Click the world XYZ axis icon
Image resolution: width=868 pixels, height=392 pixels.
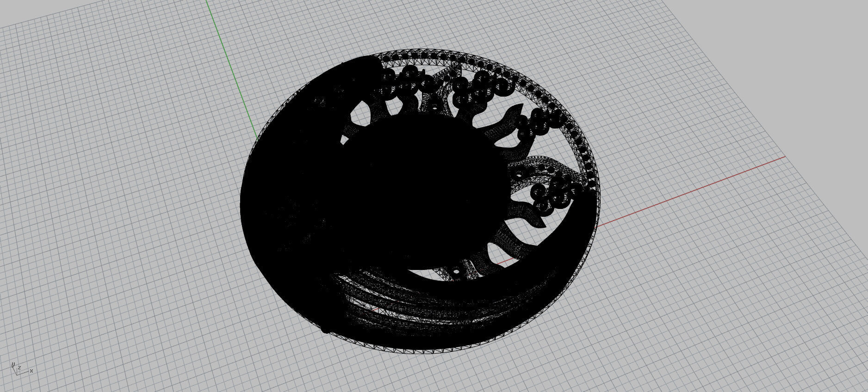point(21,368)
